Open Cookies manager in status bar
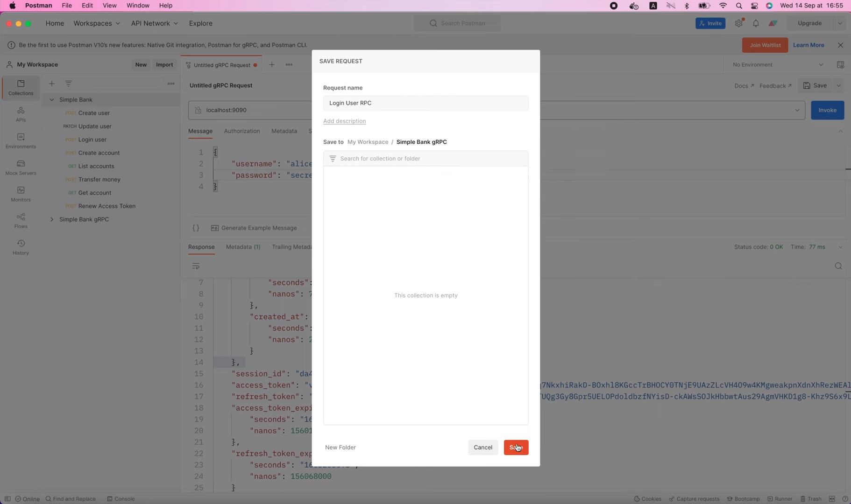The width and height of the screenshot is (851, 504). [x=647, y=499]
